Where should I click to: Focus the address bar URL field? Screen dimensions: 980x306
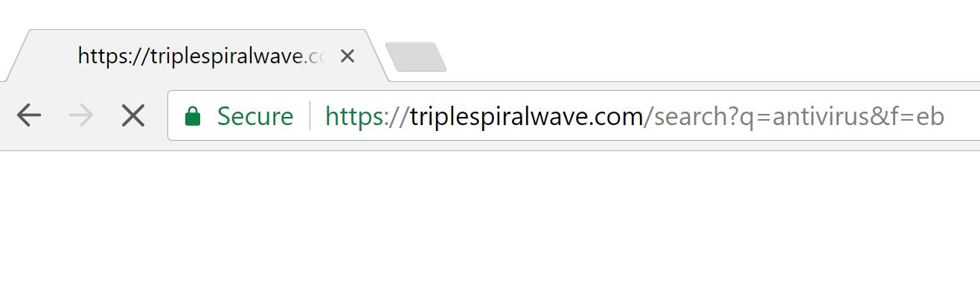[x=574, y=115]
